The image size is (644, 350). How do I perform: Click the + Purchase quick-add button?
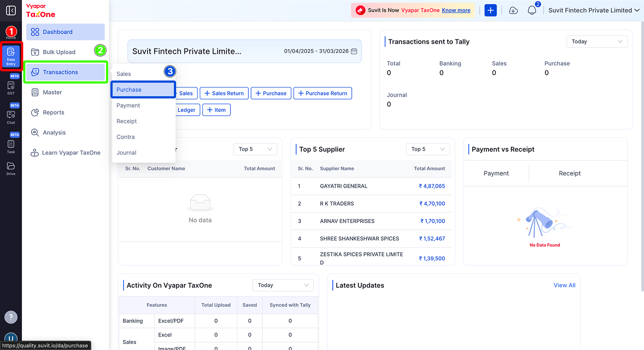click(271, 93)
